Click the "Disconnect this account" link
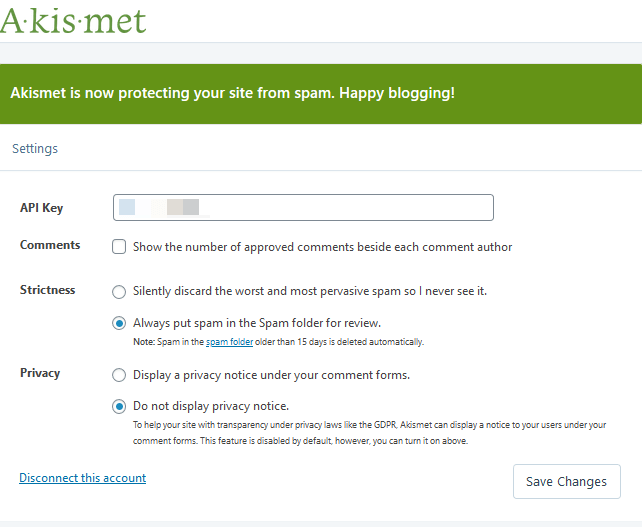Viewport: 642px width, 527px height. point(82,478)
